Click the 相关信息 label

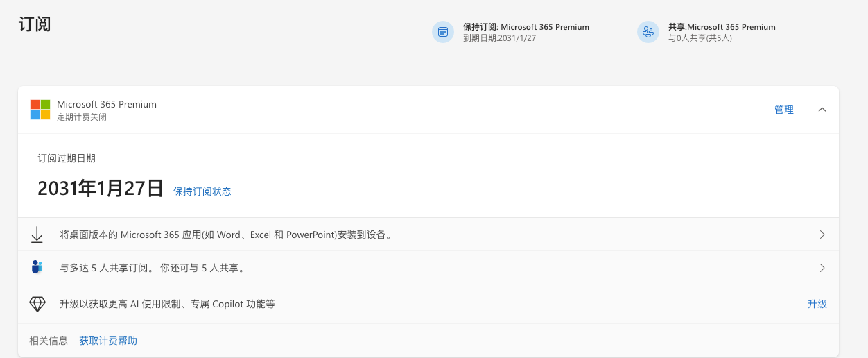pos(49,341)
